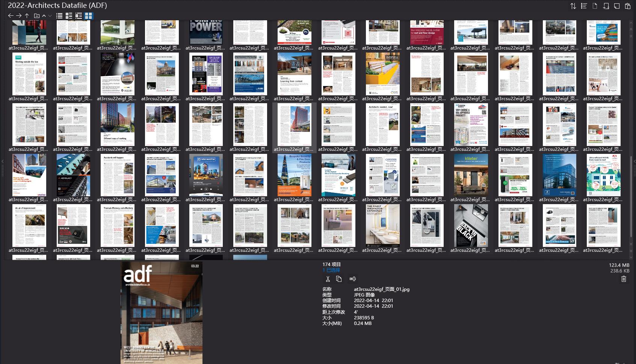The image size is (636, 364).
Task: Select the 2022-Architects Datafile (ADF) title bar label
Action: click(57, 6)
